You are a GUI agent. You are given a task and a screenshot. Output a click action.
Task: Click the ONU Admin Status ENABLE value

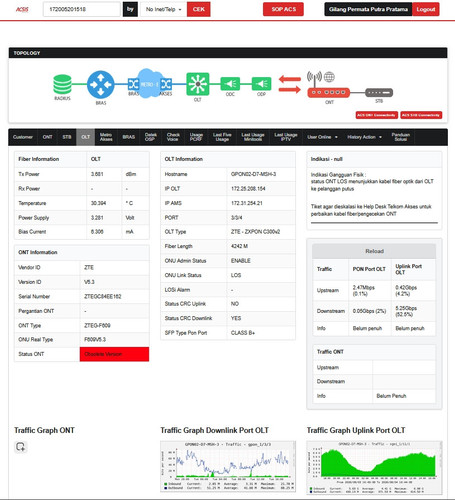(x=240, y=261)
